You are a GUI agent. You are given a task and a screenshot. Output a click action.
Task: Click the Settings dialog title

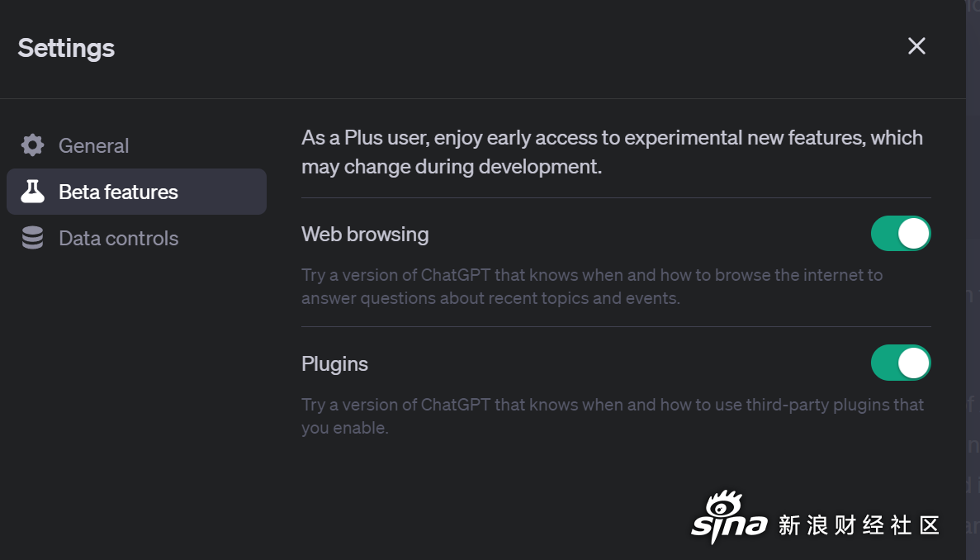[x=66, y=48]
